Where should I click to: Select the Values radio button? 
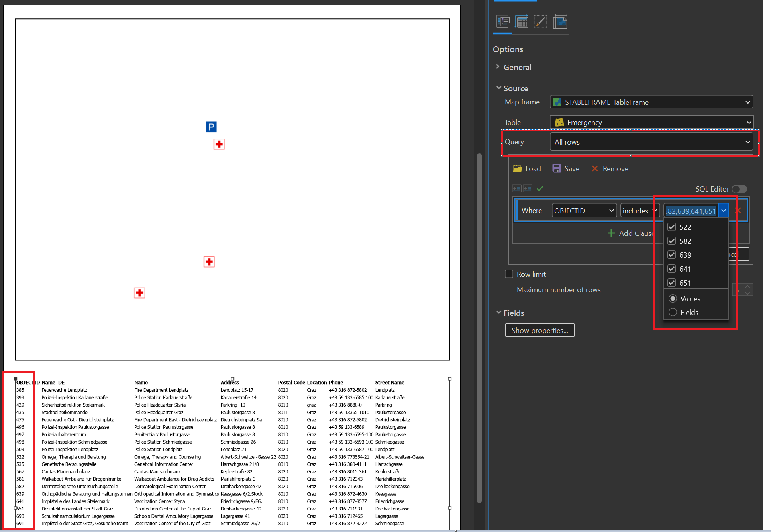673,299
